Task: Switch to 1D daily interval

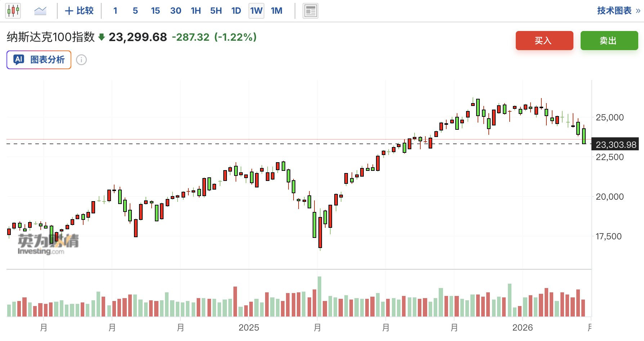Action: point(236,11)
